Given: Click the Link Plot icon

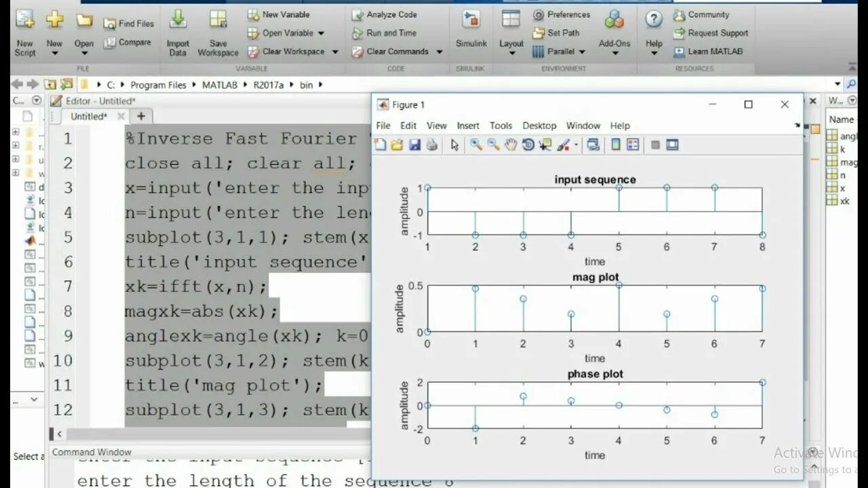Looking at the screenshot, I should coord(593,144).
